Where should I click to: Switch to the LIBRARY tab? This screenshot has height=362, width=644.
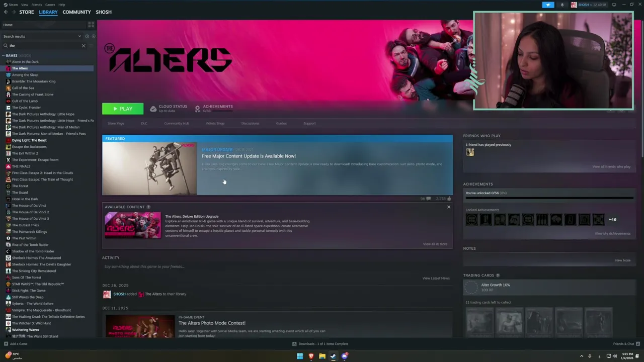pos(48,12)
